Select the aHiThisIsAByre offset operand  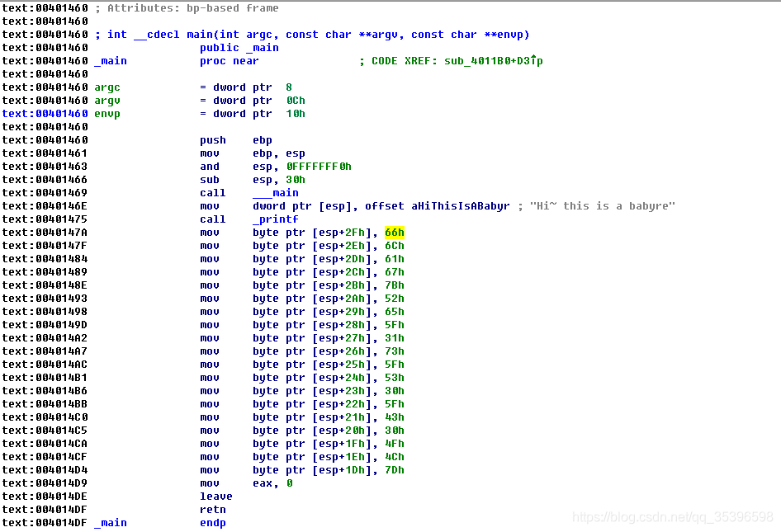tap(460, 206)
